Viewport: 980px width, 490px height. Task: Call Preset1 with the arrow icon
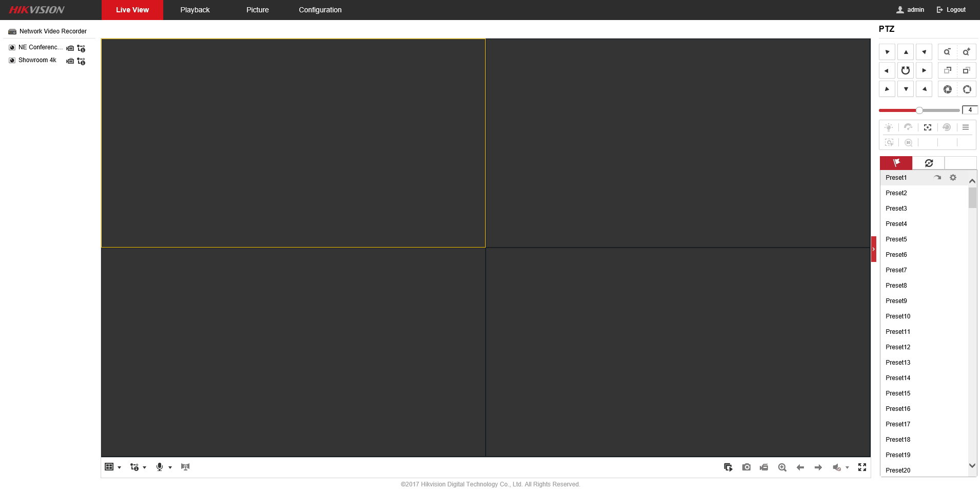[x=937, y=178]
